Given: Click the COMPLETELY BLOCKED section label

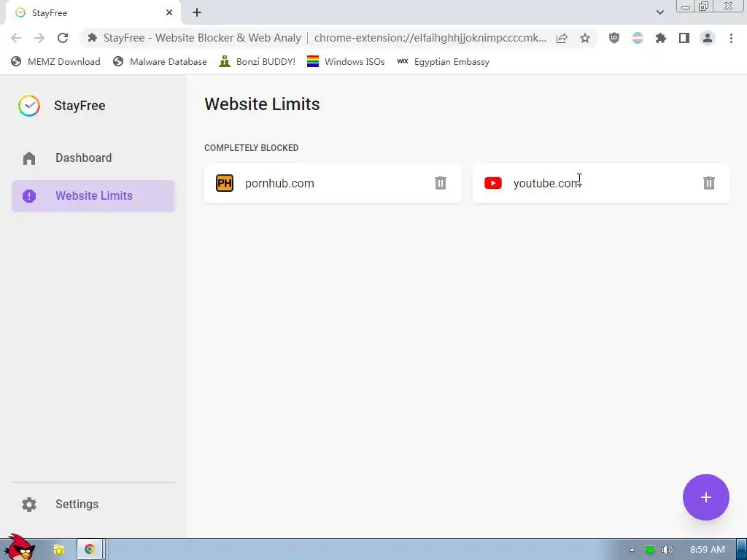Looking at the screenshot, I should (252, 148).
